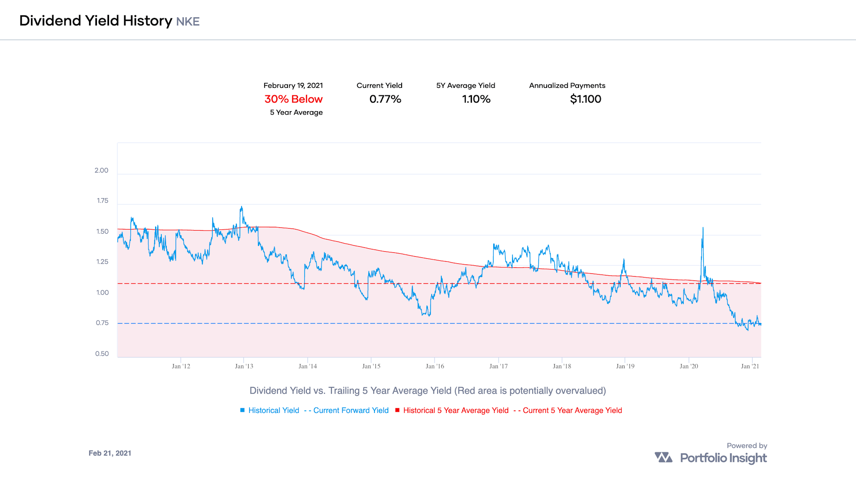Toggle the Historical 5 Year Average Yield legend
Image resolution: width=856 pixels, height=504 pixels.
(456, 410)
